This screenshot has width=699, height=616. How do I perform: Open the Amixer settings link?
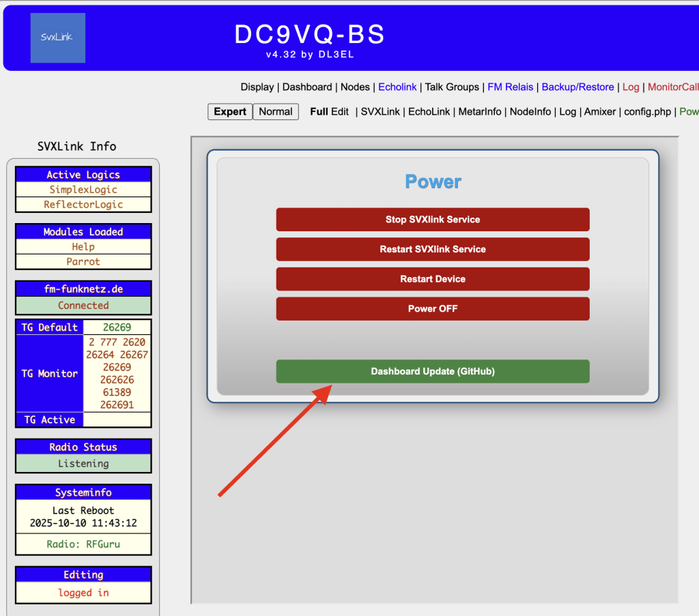[600, 112]
